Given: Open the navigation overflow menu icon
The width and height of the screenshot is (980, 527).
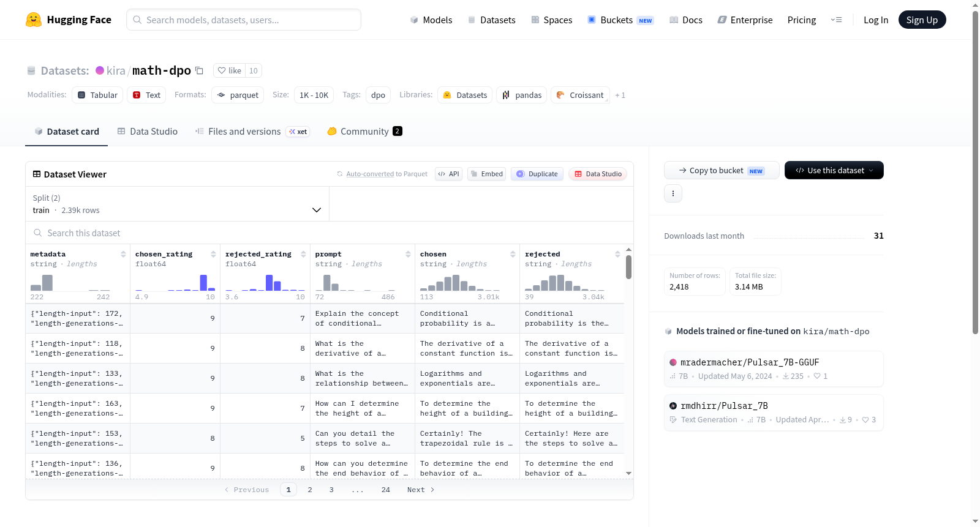Looking at the screenshot, I should coord(836,20).
